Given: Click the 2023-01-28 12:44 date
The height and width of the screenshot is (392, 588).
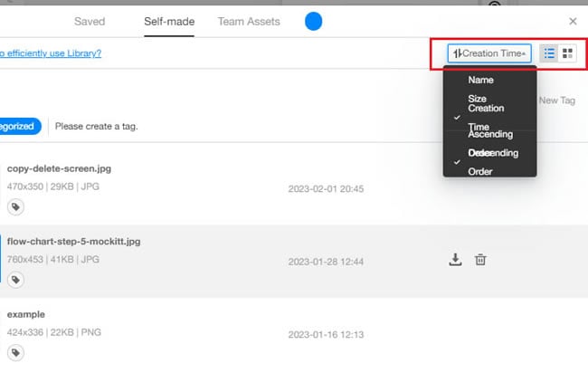Looking at the screenshot, I should 326,262.
